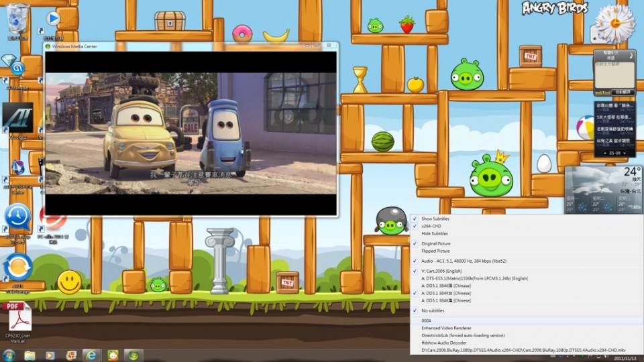644x362 pixels.
Task: Choose Flipped Picture in the menu
Action: coord(435,251)
